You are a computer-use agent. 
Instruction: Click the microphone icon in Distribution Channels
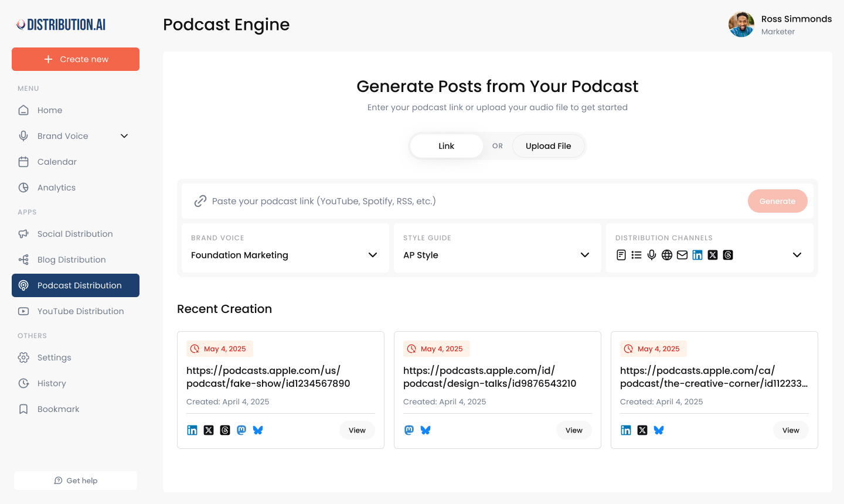click(x=652, y=255)
